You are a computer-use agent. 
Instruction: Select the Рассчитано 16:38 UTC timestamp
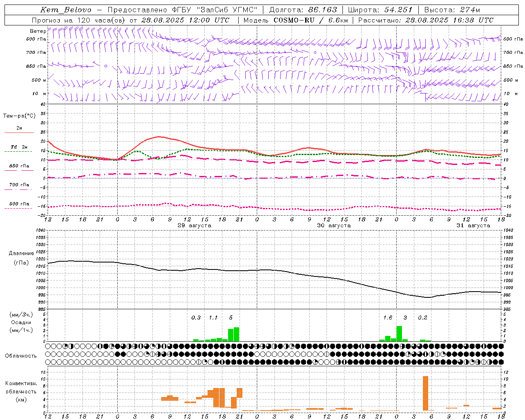pos(426,20)
